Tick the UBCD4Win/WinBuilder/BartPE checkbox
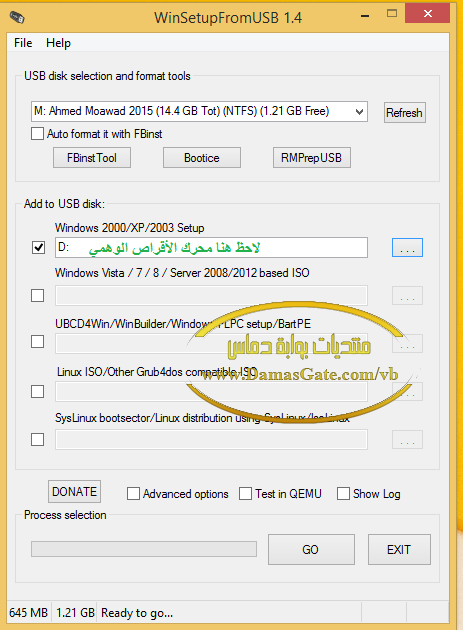This screenshot has height=630, width=463. pos(37,342)
